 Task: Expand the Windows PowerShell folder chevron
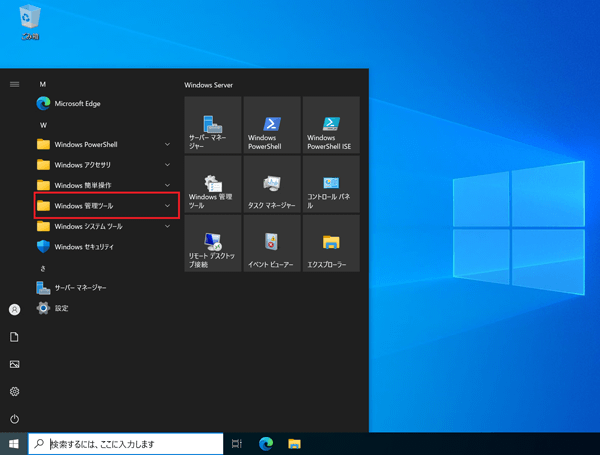tap(167, 144)
